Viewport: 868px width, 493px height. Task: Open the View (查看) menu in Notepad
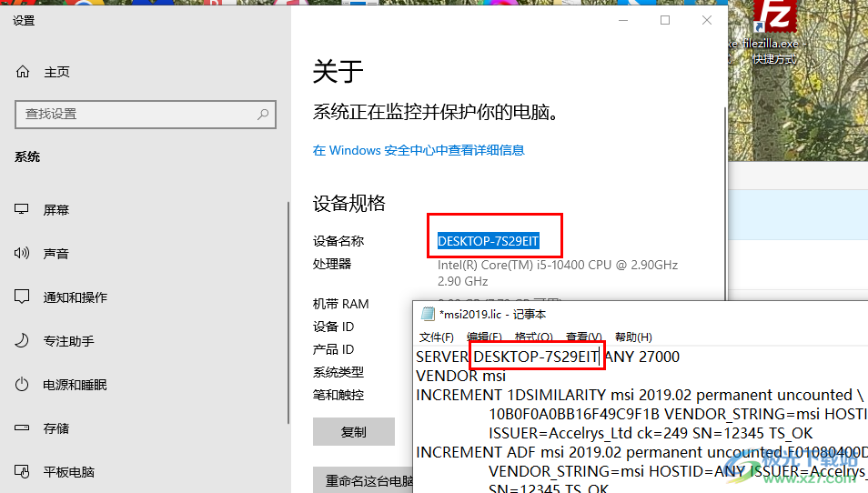tap(583, 337)
